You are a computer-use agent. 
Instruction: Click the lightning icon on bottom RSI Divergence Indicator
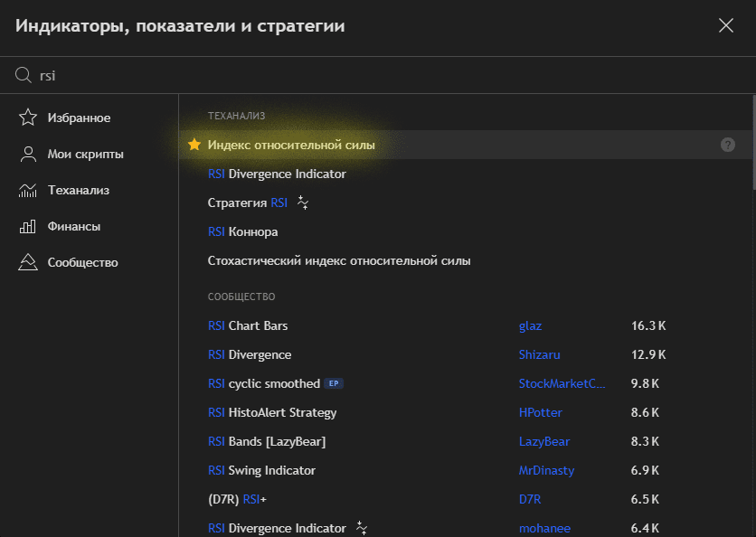(362, 528)
